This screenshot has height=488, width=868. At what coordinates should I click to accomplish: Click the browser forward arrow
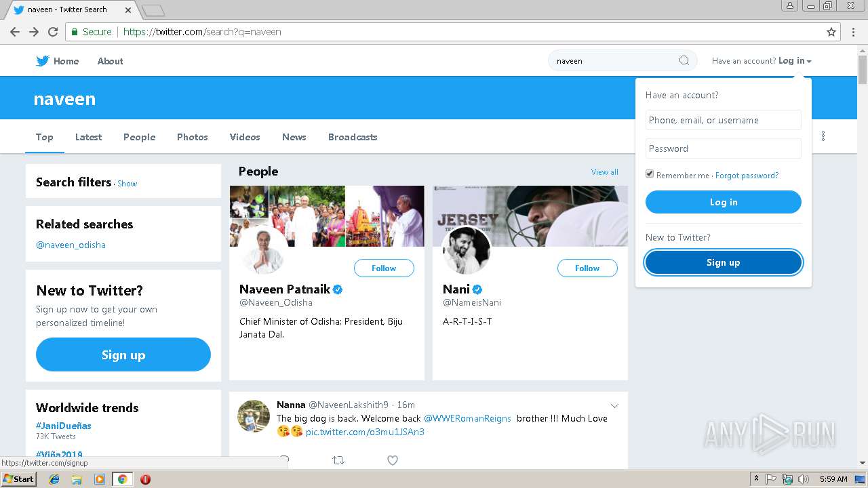34,32
